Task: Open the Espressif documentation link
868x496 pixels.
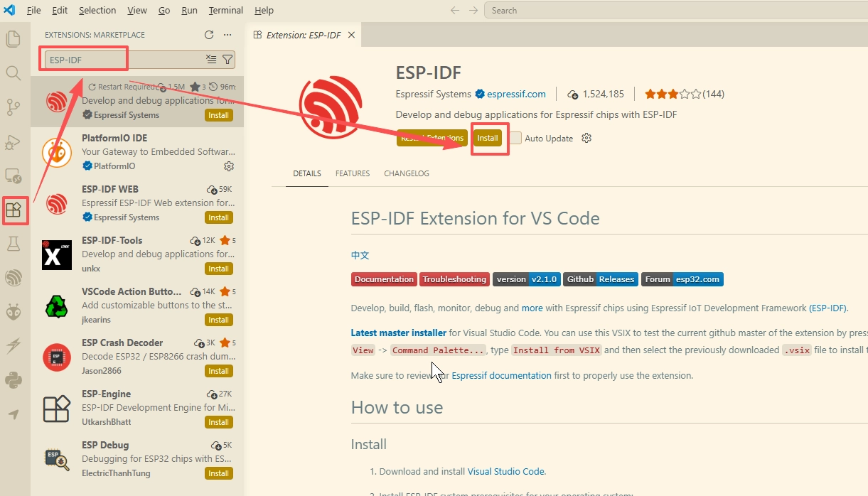Action: (x=501, y=375)
